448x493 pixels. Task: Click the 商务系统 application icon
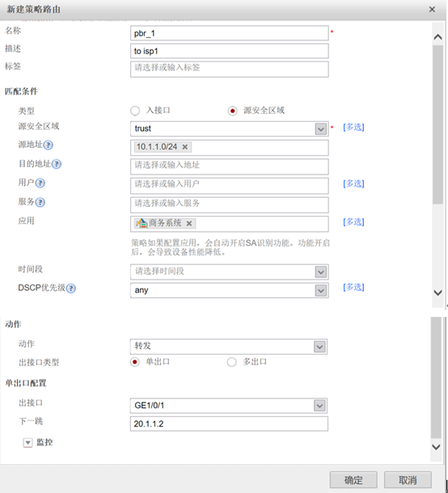click(x=142, y=223)
